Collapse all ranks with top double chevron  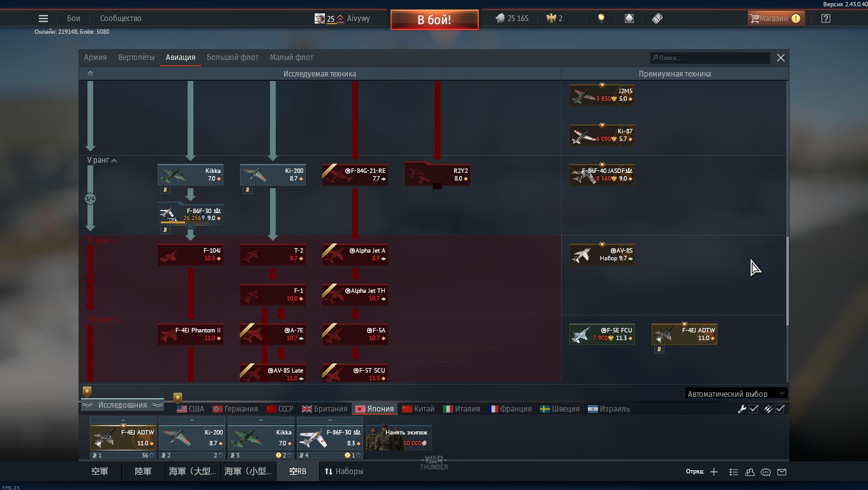pyautogui.click(x=90, y=73)
